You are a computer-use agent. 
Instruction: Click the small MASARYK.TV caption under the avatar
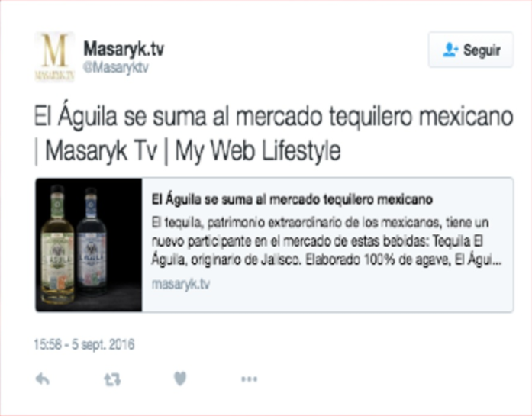pyautogui.click(x=54, y=76)
